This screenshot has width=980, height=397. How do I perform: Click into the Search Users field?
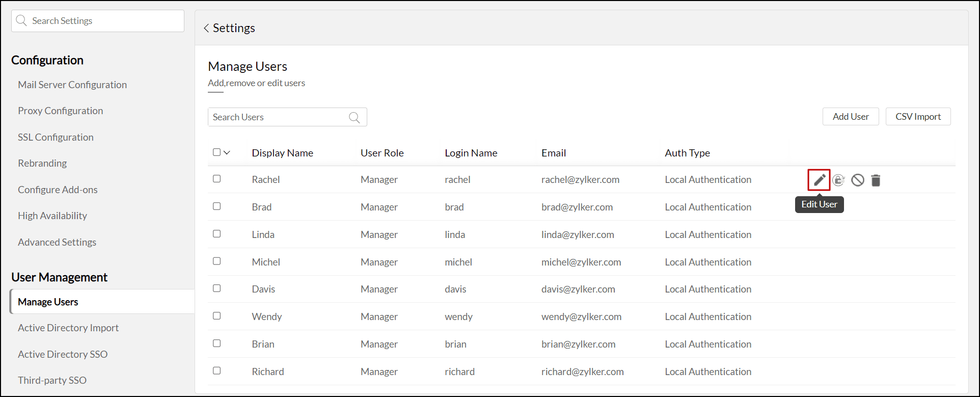(x=278, y=117)
